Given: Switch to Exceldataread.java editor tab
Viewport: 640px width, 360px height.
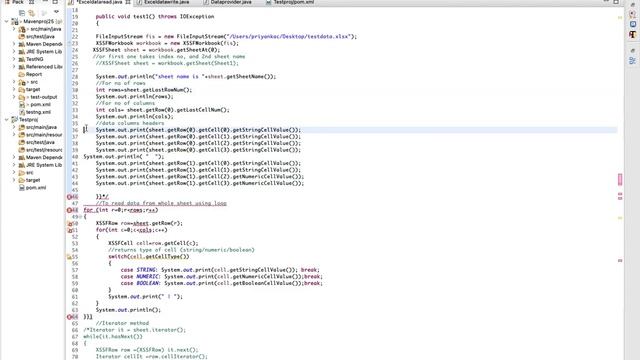Looking at the screenshot, I should (100, 2).
